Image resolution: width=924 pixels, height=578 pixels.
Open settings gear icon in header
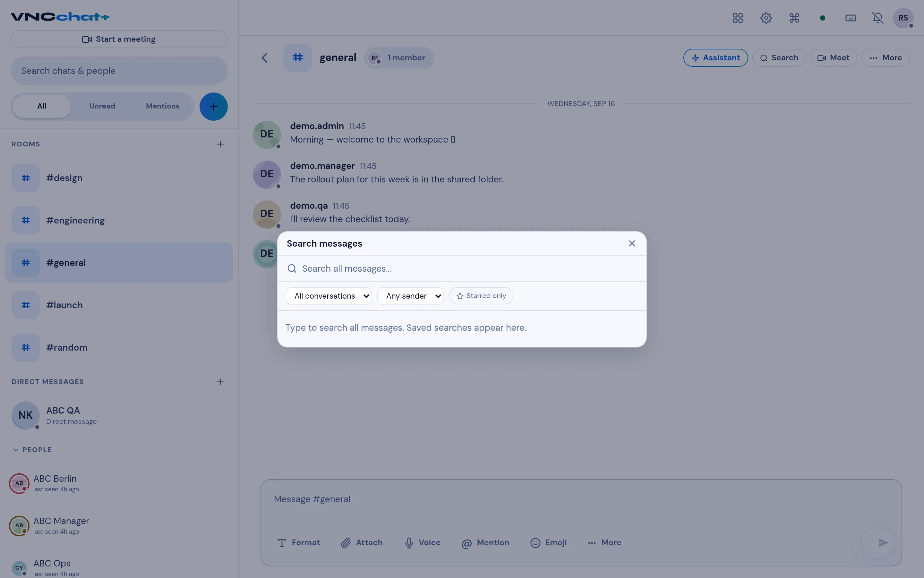click(766, 18)
